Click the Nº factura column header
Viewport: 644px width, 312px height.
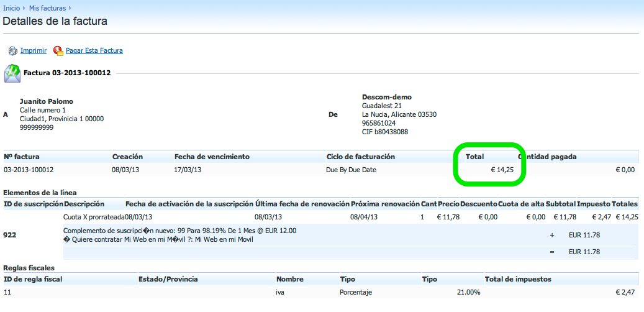pyautogui.click(x=22, y=157)
